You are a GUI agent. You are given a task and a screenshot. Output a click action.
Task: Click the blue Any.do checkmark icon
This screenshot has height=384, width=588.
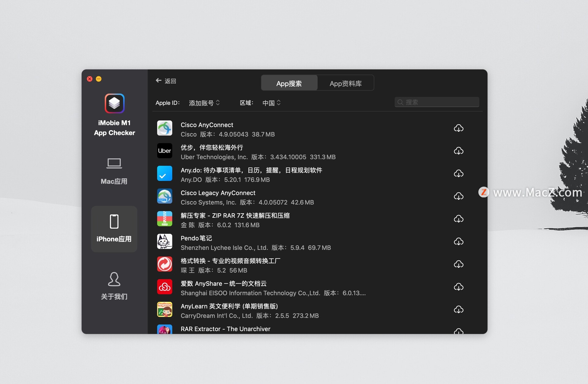point(165,173)
